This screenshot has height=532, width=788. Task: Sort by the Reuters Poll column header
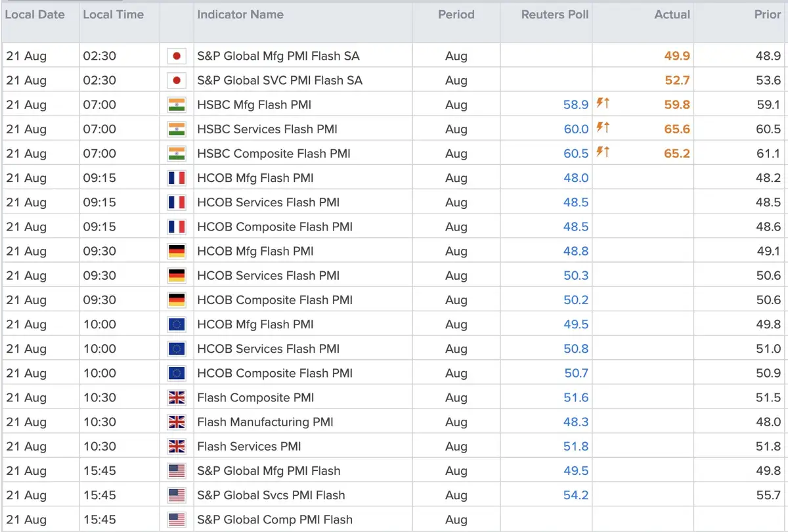tap(555, 14)
